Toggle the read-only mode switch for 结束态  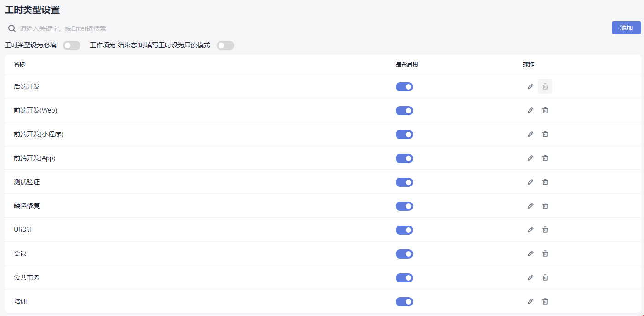(225, 45)
